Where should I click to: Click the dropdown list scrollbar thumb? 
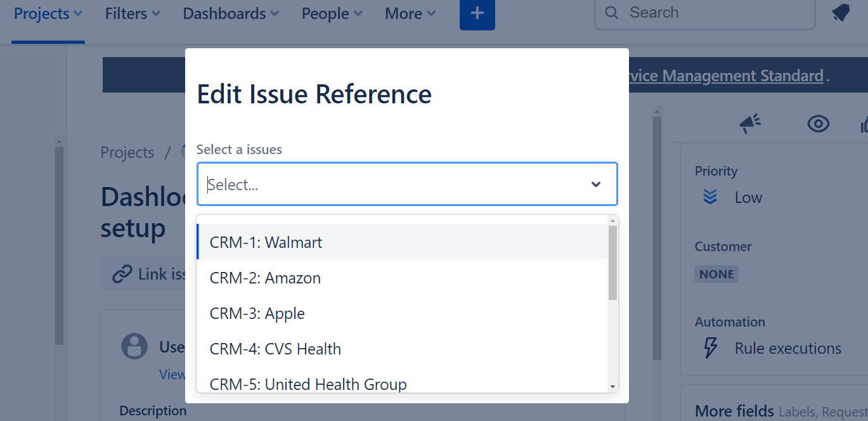[612, 262]
